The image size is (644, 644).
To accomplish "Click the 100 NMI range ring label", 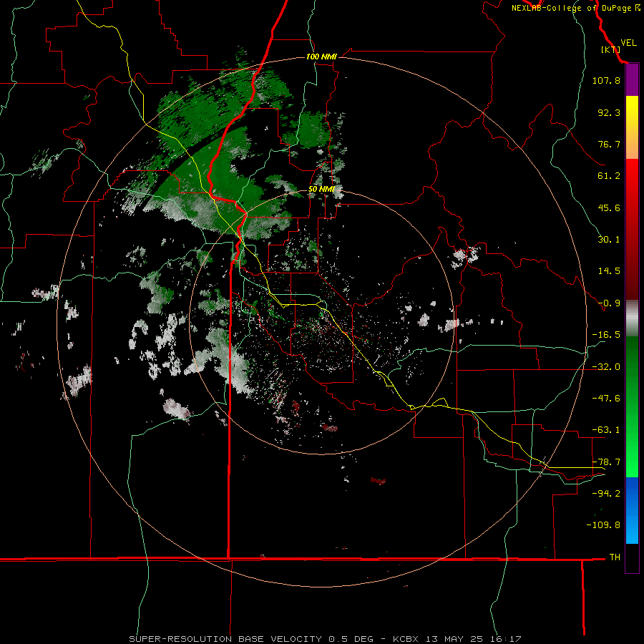I will click(x=321, y=57).
